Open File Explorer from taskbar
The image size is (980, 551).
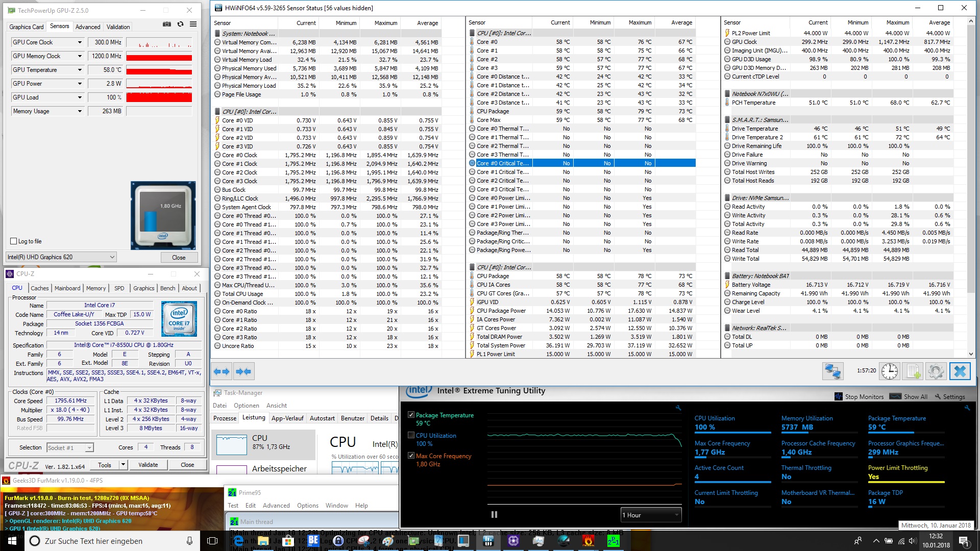coord(263,541)
